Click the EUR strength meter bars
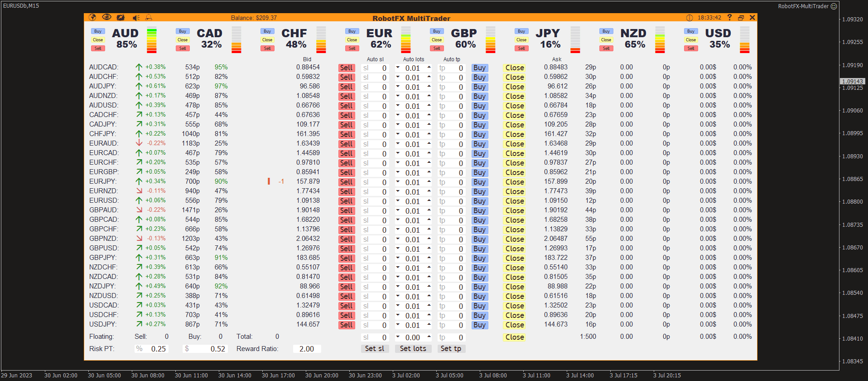 coord(406,40)
